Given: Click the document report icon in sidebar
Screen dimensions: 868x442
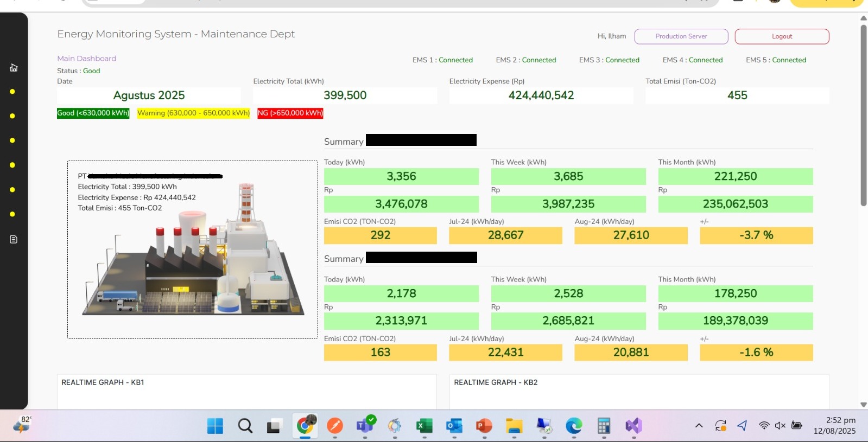Looking at the screenshot, I should pos(14,239).
